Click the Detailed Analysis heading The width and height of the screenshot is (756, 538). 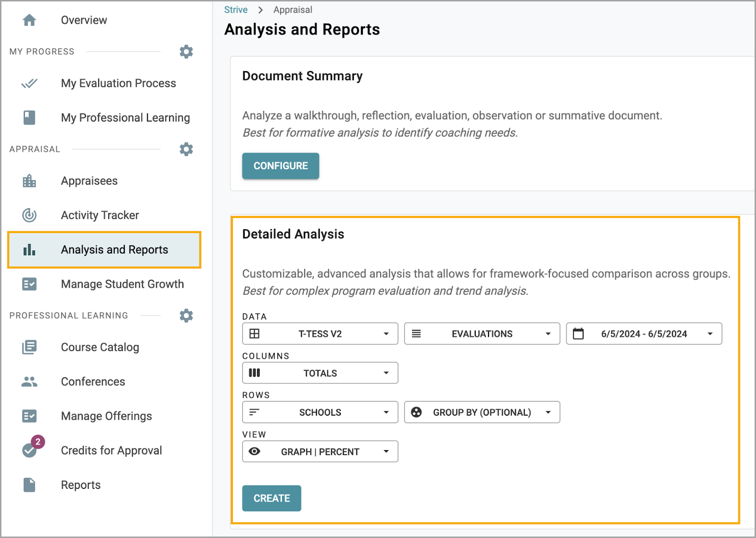click(293, 234)
